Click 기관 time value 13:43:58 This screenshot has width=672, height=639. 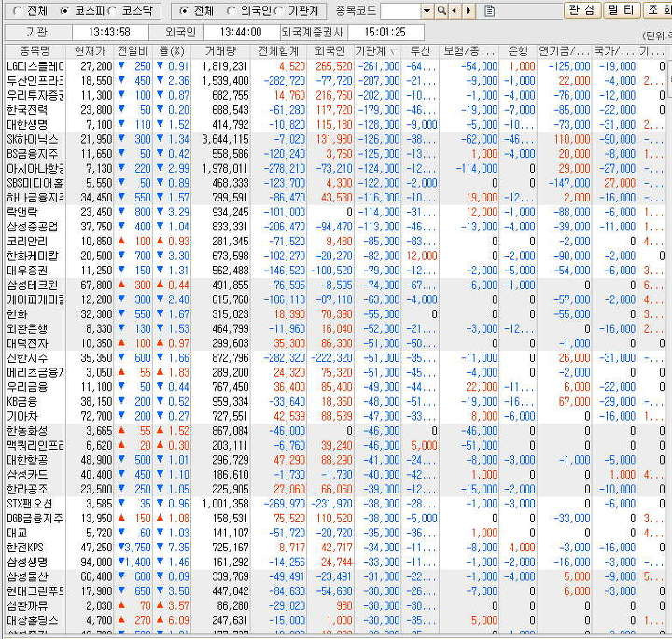click(x=109, y=32)
